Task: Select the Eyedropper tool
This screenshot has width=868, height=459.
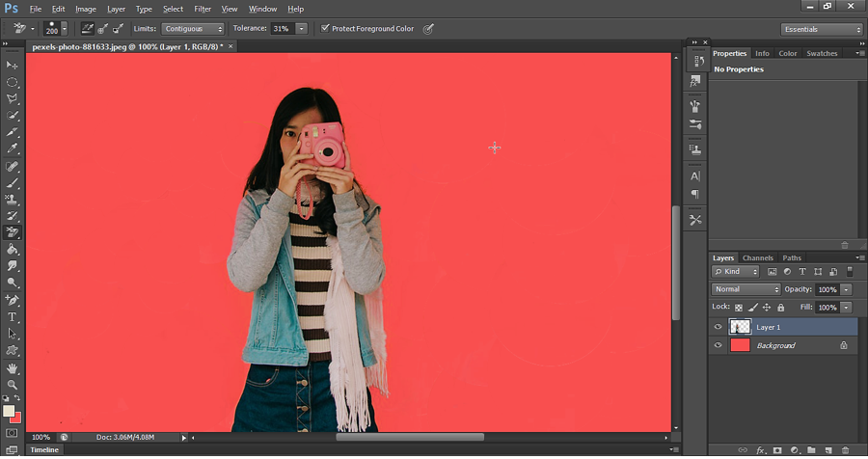Action: (13, 148)
